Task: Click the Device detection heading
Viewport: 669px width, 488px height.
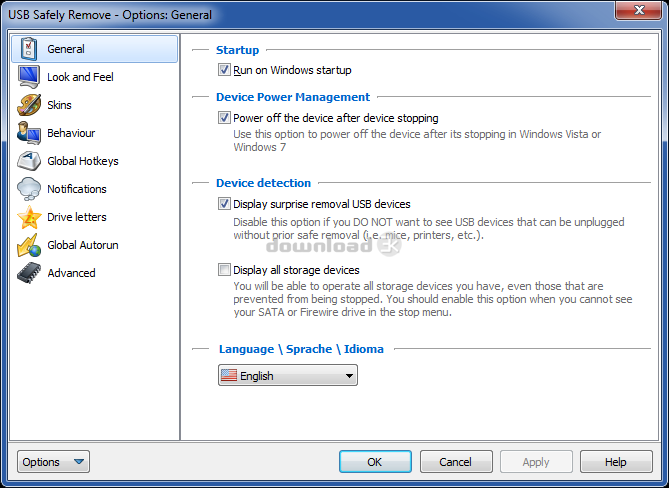Action: coord(263,183)
